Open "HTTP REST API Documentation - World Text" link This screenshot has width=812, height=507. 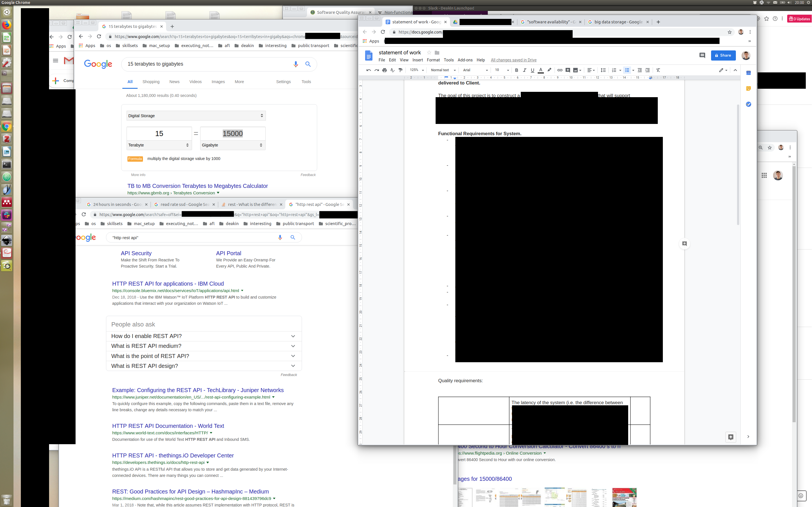coord(168,426)
